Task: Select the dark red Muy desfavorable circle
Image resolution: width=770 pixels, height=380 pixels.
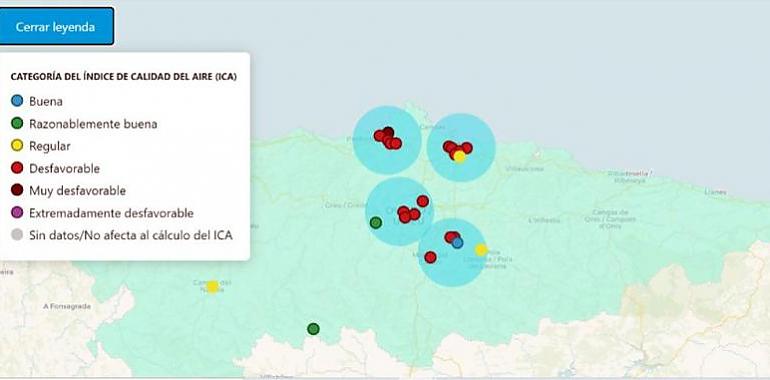Action: click(x=17, y=190)
